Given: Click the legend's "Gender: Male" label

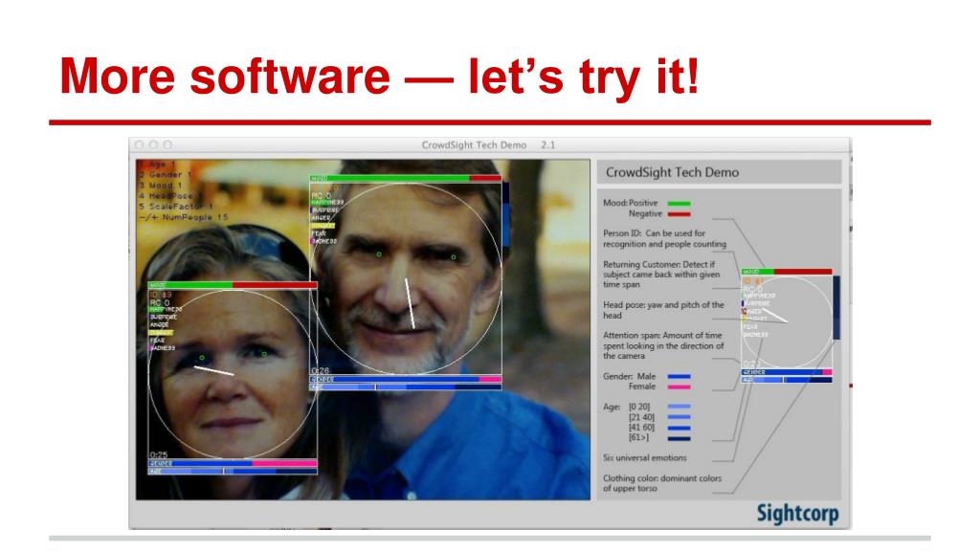Looking at the screenshot, I should [x=630, y=376].
